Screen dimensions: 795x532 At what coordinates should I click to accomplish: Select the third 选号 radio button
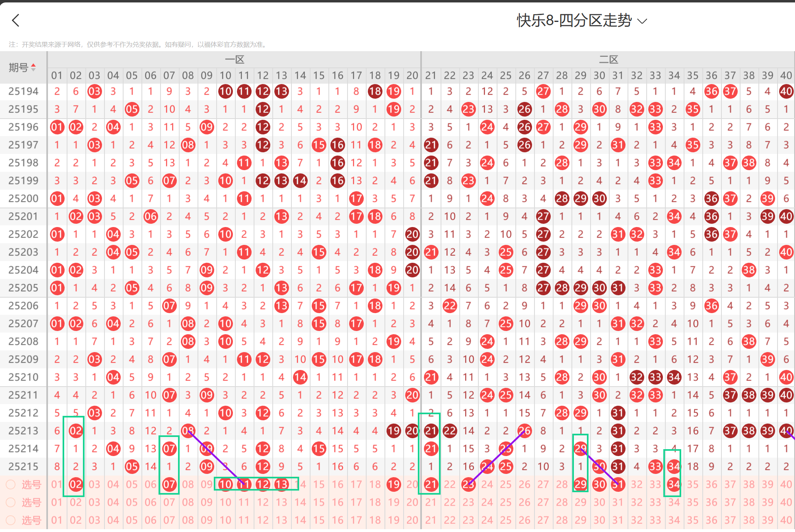point(11,520)
